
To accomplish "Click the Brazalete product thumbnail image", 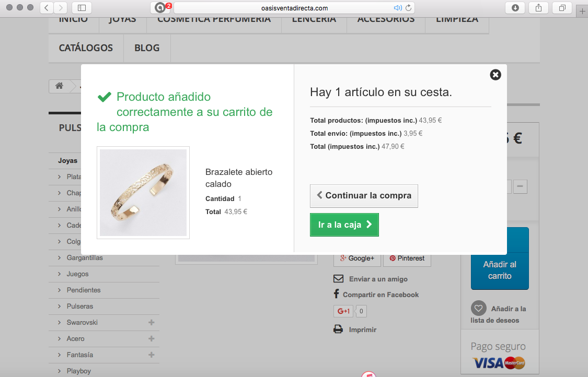I will click(x=143, y=193).
